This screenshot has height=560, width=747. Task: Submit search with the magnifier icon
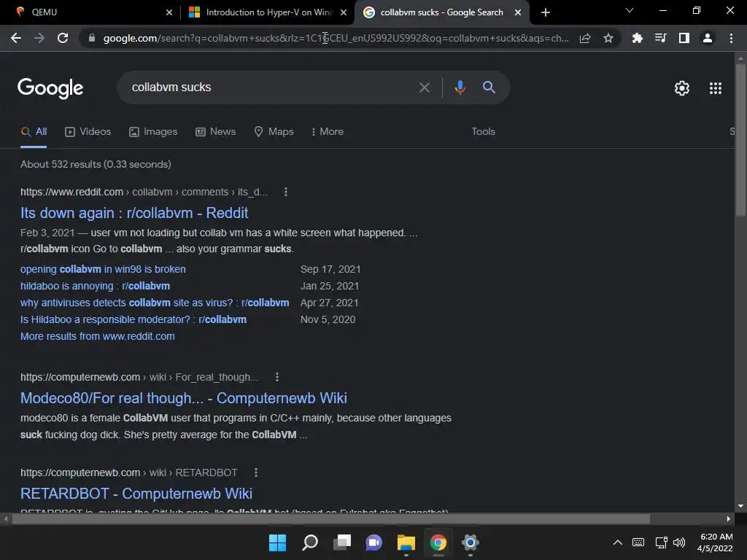(489, 87)
